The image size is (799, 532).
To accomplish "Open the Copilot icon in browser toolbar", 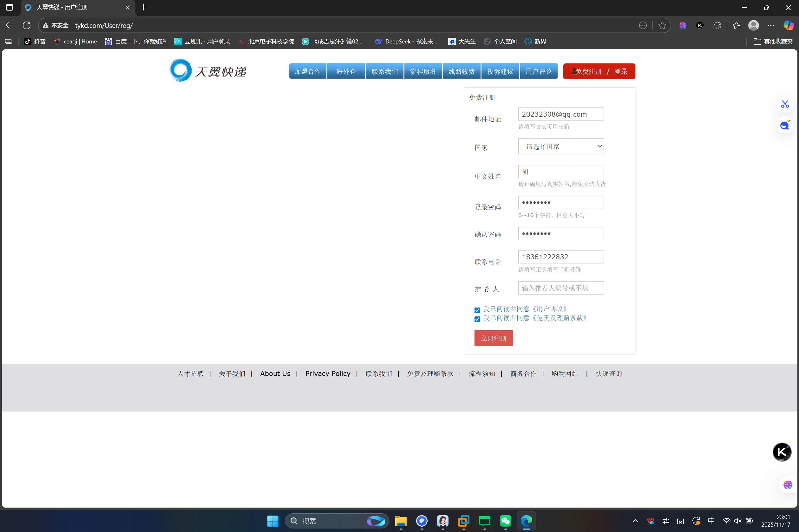I will (788, 25).
